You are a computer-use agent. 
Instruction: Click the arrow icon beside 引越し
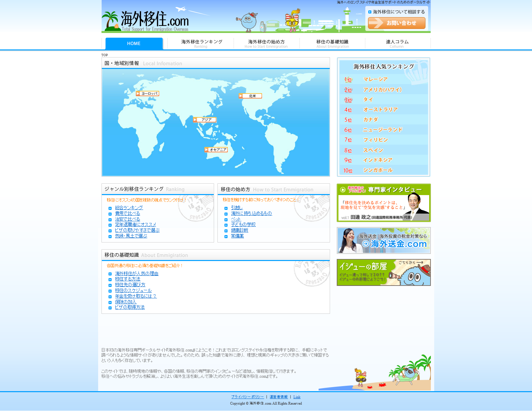point(226,209)
